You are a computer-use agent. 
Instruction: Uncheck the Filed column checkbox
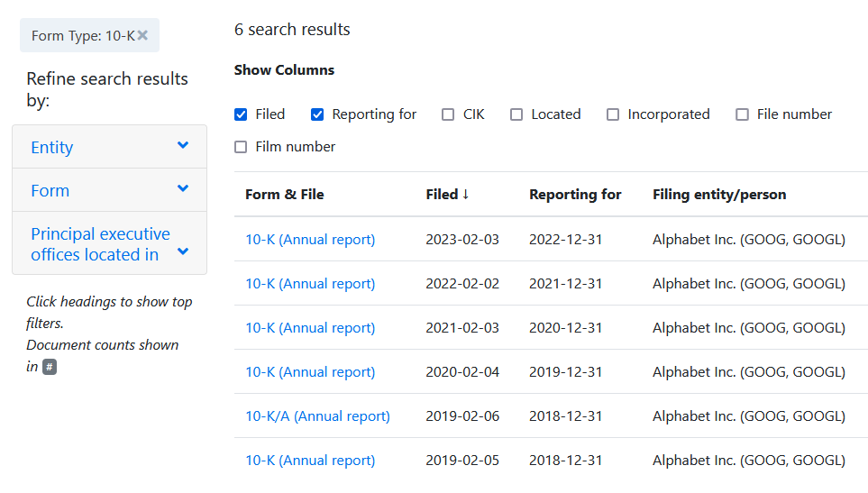click(x=241, y=114)
